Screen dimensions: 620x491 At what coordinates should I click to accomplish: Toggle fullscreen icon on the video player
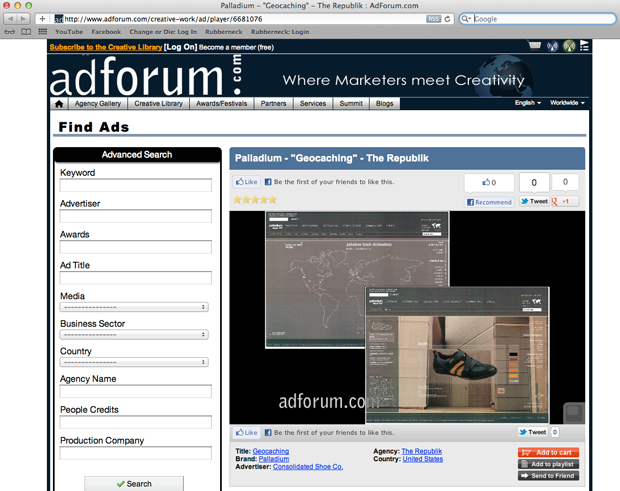pos(573,413)
